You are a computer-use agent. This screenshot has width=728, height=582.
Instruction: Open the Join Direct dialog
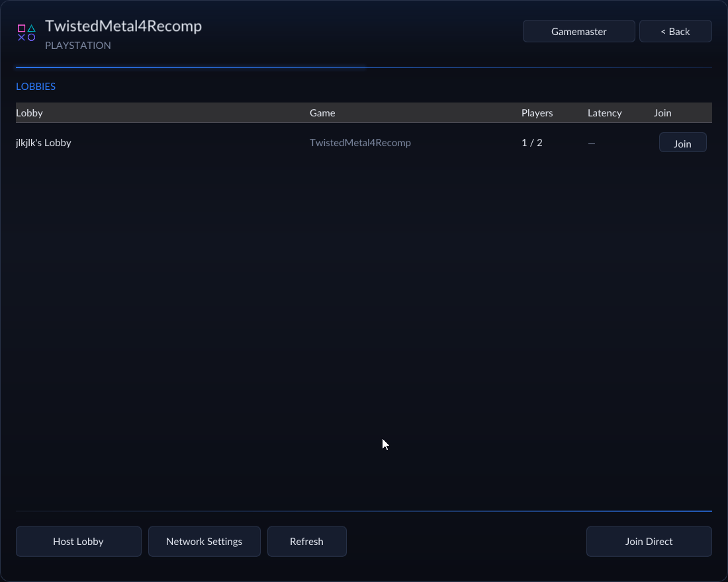(x=649, y=541)
